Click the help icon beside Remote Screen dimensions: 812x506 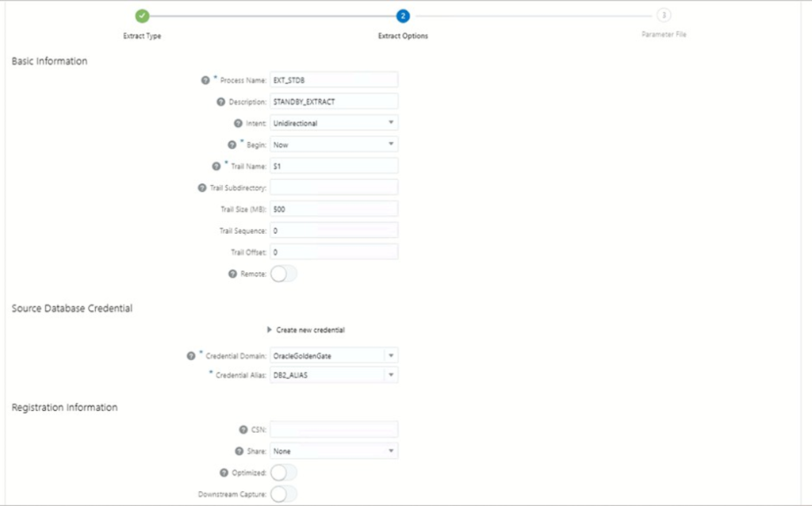[233, 274]
